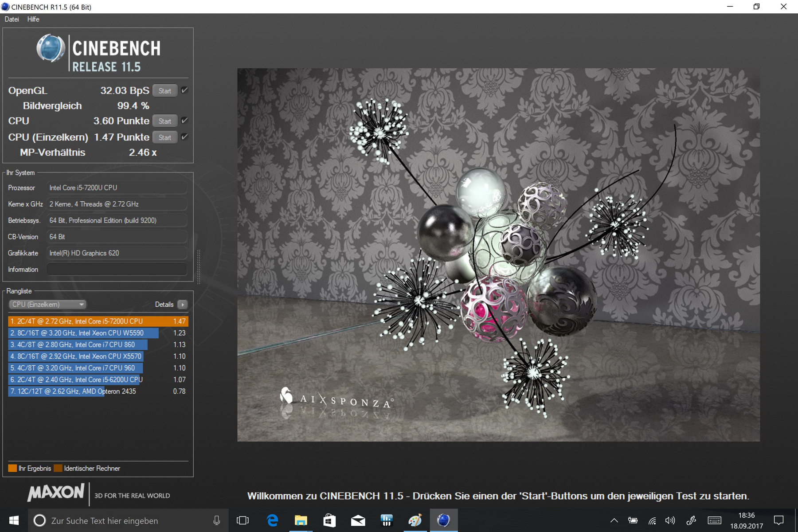
Task: Click the Cinebench title bar app icon
Action: point(6,7)
